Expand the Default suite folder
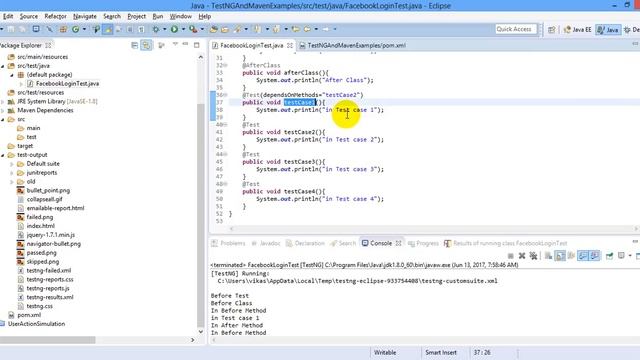Viewport: 640px width, 360px height. coord(12,164)
